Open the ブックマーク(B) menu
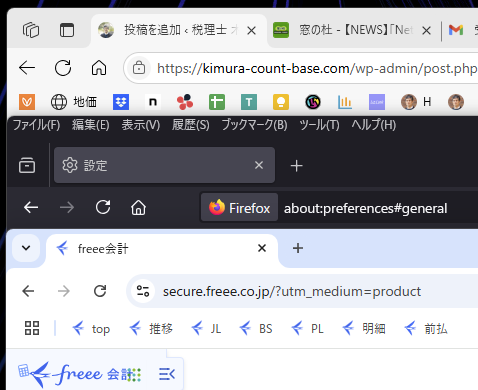Viewport: 478px width, 390px height. point(254,125)
